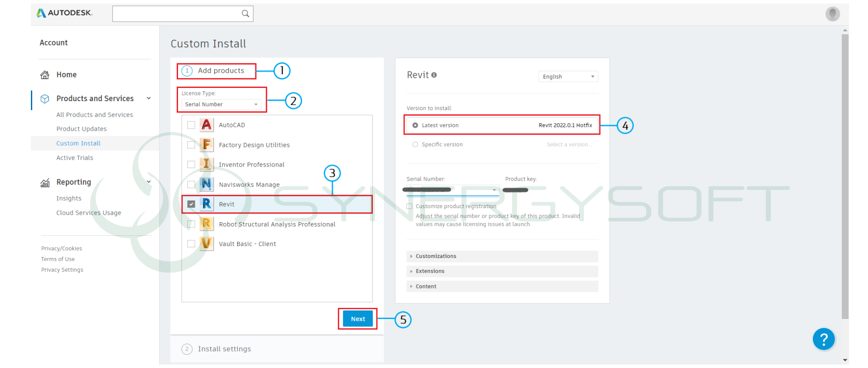The width and height of the screenshot is (868, 368).
Task: Check the Robot Structural Analysis Professional checkbox
Action: (x=191, y=224)
